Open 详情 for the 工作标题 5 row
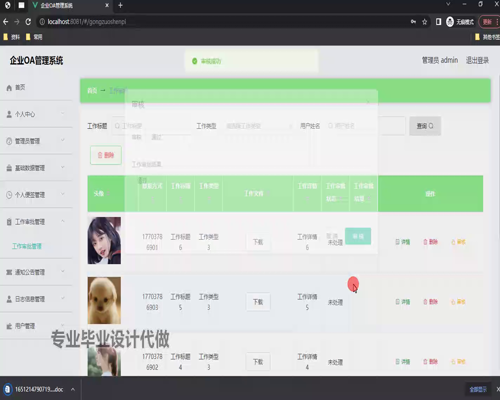 [x=403, y=302]
